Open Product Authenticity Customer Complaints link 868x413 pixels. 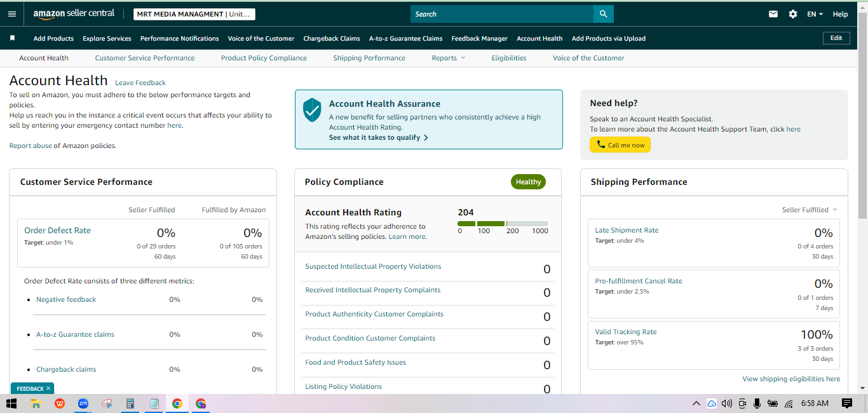[374, 314]
